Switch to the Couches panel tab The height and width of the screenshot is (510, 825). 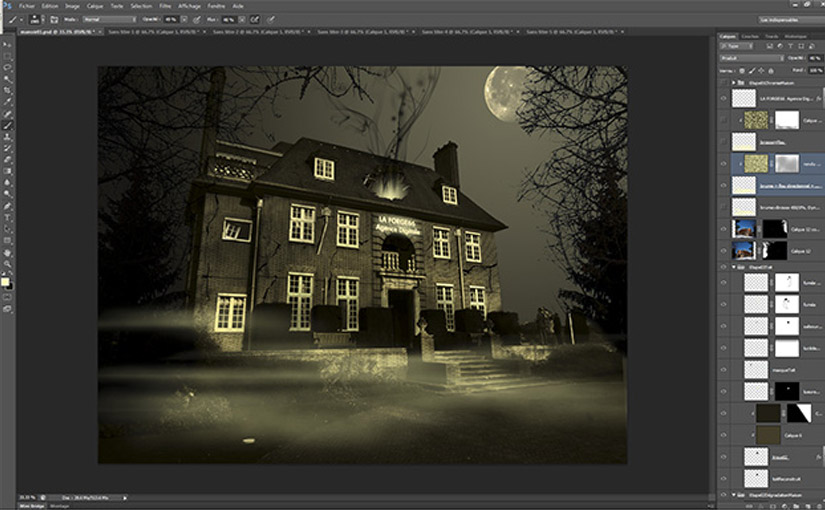pyautogui.click(x=750, y=36)
